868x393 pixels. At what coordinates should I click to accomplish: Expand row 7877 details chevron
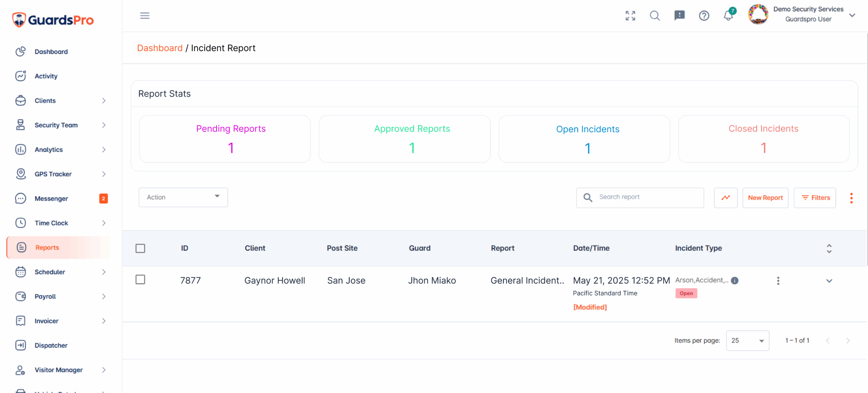click(829, 281)
